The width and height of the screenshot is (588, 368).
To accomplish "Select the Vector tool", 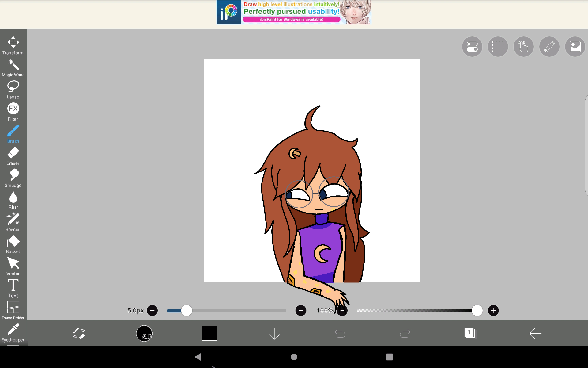I will point(13,266).
